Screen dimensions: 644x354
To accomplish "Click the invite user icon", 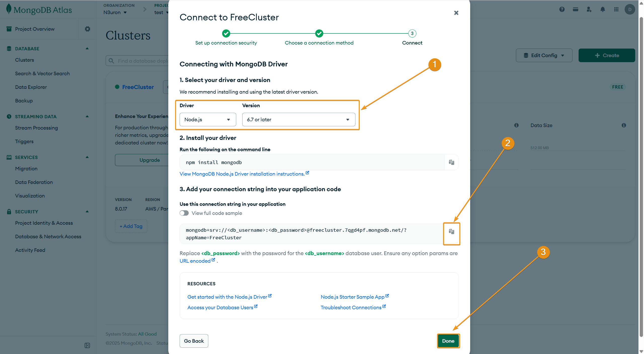I will (x=589, y=10).
